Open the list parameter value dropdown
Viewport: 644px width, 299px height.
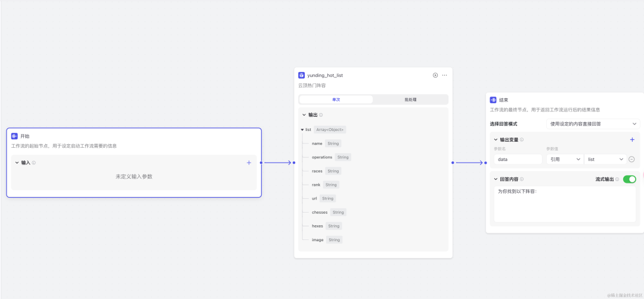tap(605, 160)
